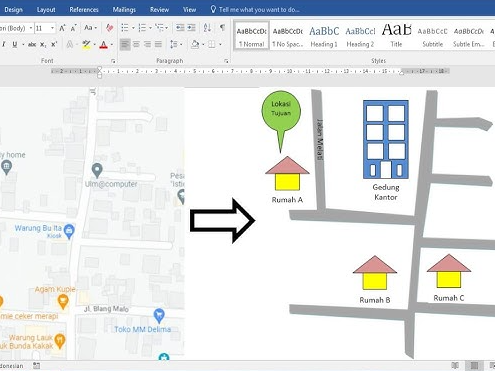495x371 pixels.
Task: Open the Layout tab
Action: tap(46, 10)
